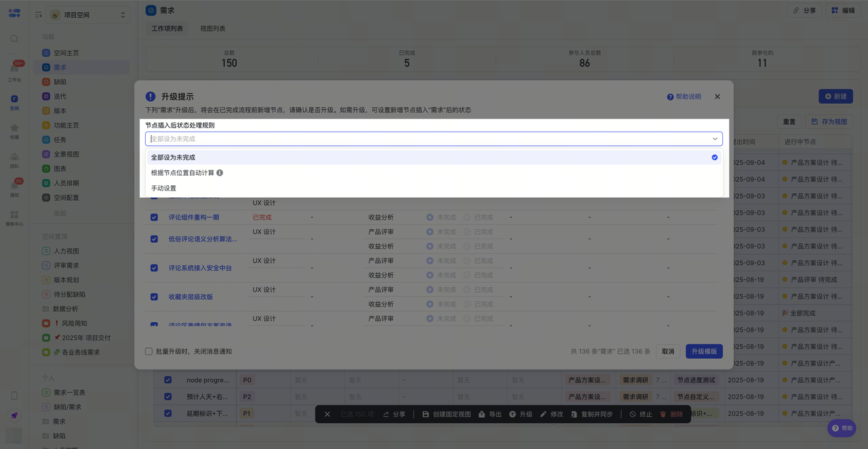Viewport: 868px width, 449px height.
Task: Click 终止 in the bottom action bar
Action: tap(641, 414)
